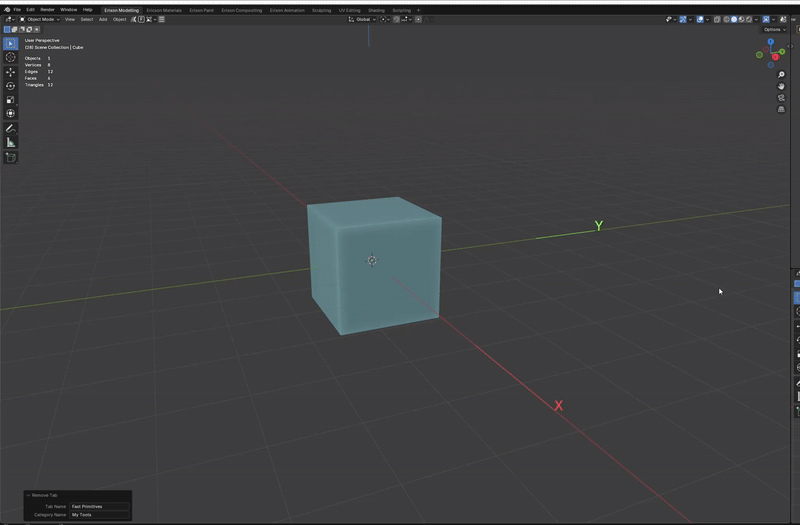This screenshot has height=525, width=800.
Task: Toggle proportional editing button
Action: [418, 19]
